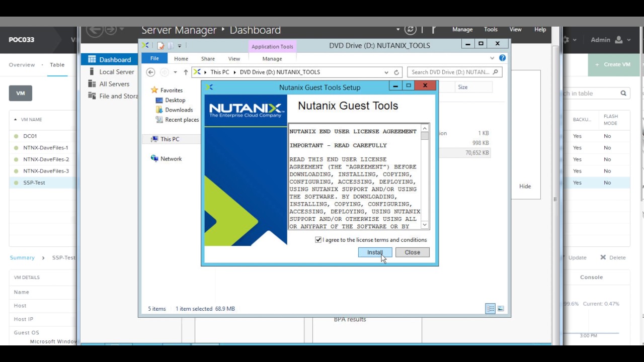Open Customize Quick Access Toolbar dropdown
644x362 pixels.
[180, 46]
